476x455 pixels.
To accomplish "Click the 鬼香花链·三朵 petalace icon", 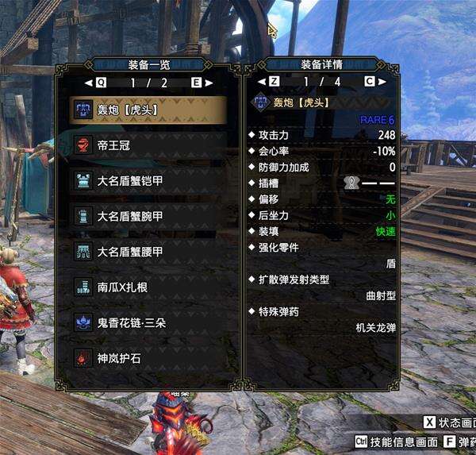I will pyautogui.click(x=83, y=322).
